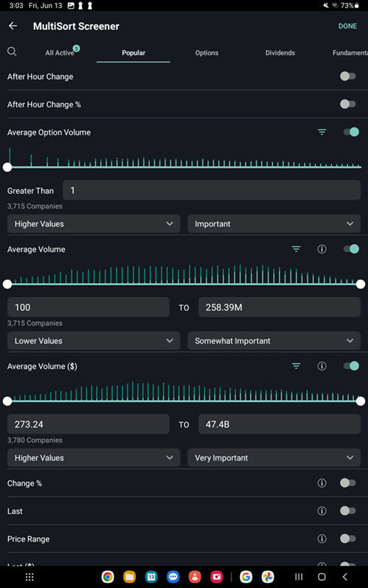Image resolution: width=368 pixels, height=588 pixels.
Task: Tap the Android back navigation chevron
Action: (x=345, y=577)
